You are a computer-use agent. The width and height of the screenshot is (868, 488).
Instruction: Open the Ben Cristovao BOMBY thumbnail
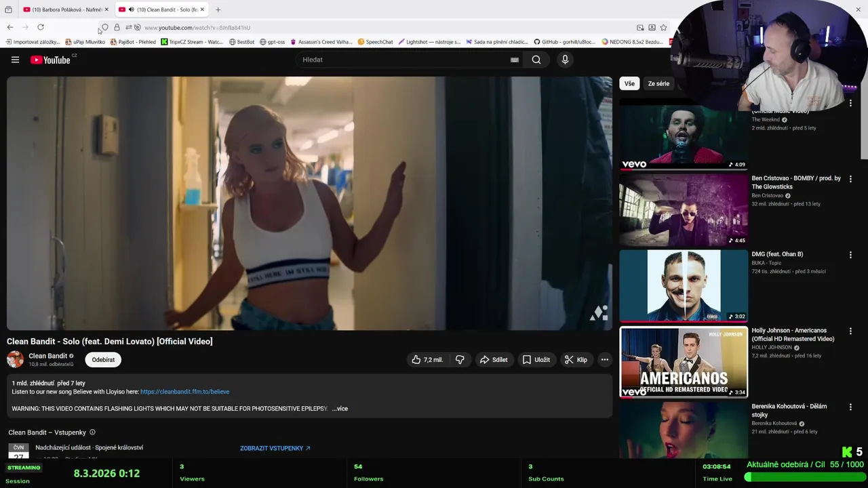pyautogui.click(x=684, y=209)
